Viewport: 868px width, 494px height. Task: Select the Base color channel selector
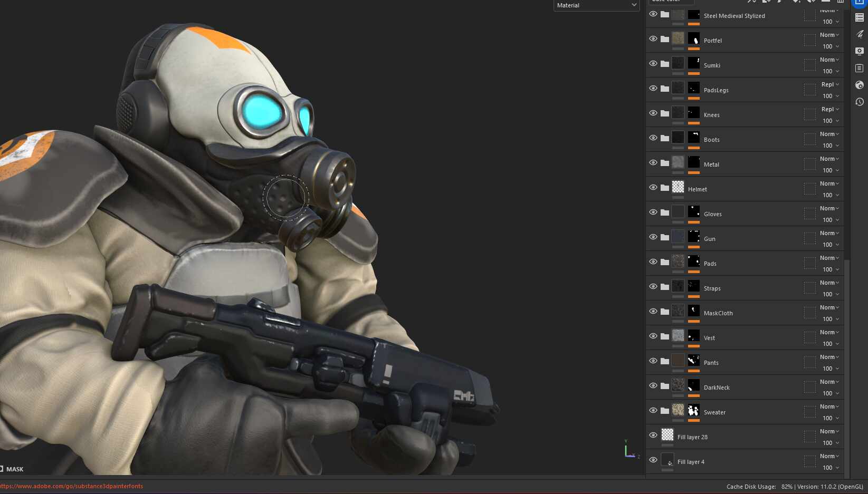coord(671,3)
